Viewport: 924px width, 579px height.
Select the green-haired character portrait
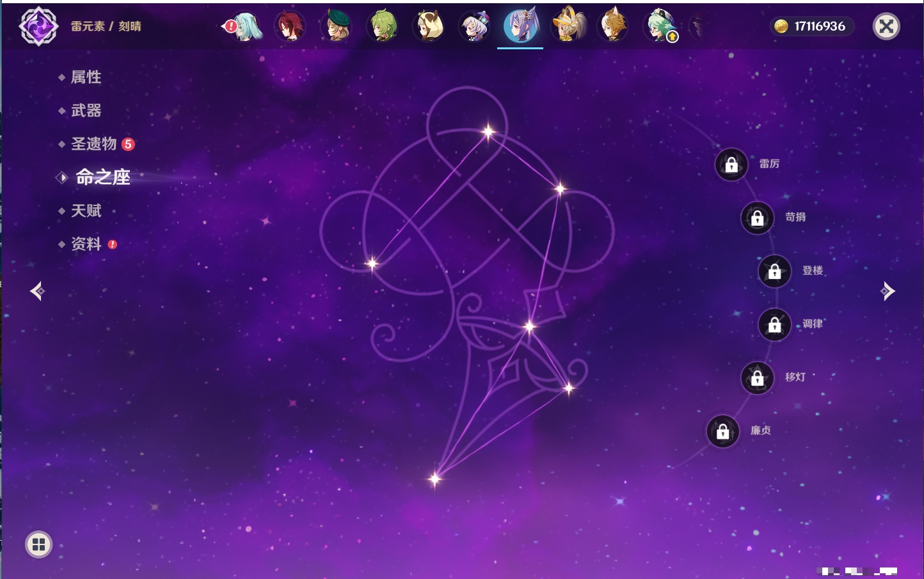coord(383,26)
